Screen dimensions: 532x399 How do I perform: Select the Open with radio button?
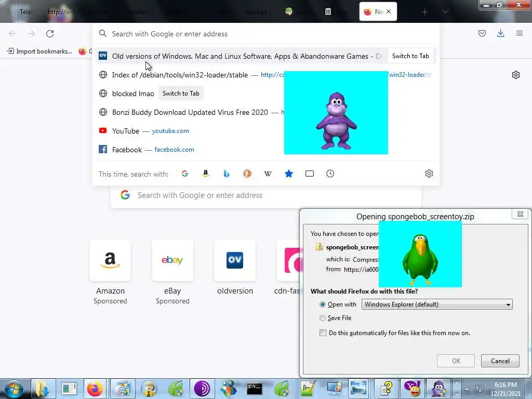point(322,304)
